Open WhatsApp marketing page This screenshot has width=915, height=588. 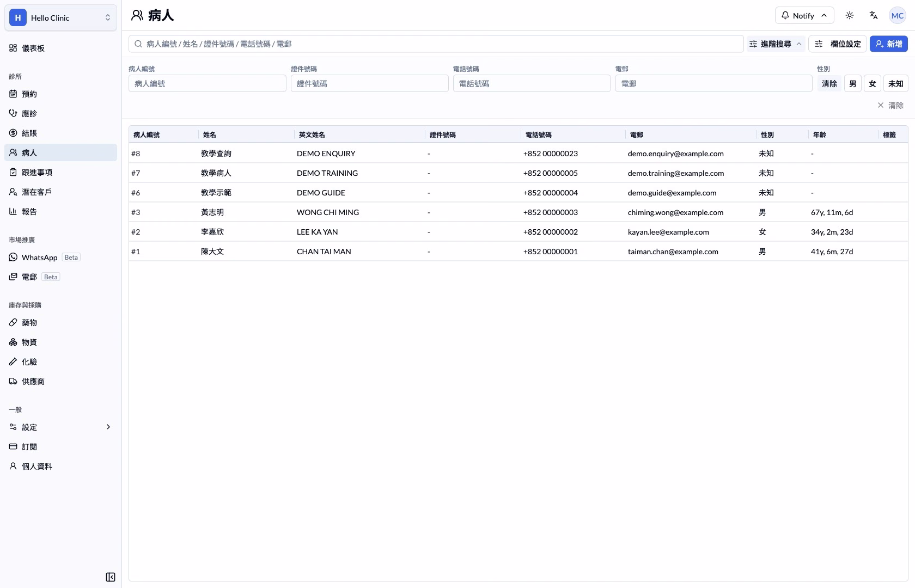coord(60,257)
